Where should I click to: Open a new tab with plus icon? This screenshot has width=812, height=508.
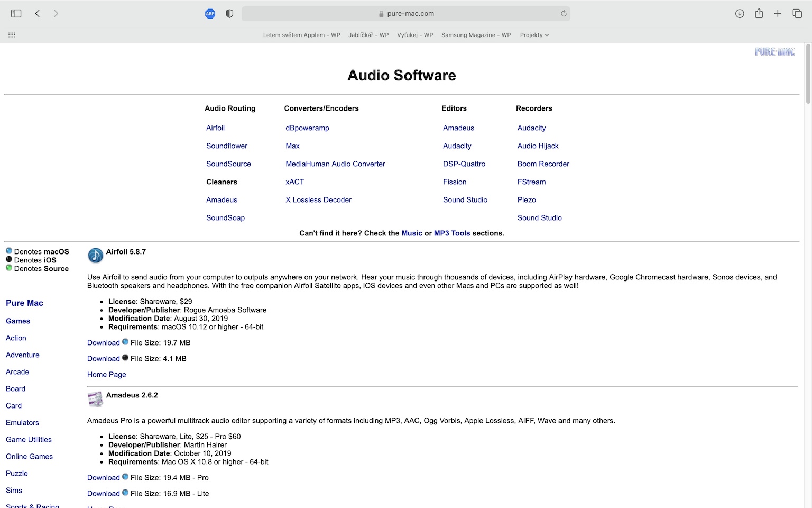tap(778, 14)
